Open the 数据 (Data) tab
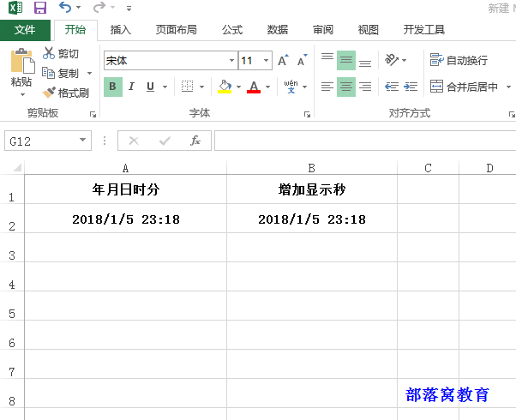The width and height of the screenshot is (516, 420). 278,30
